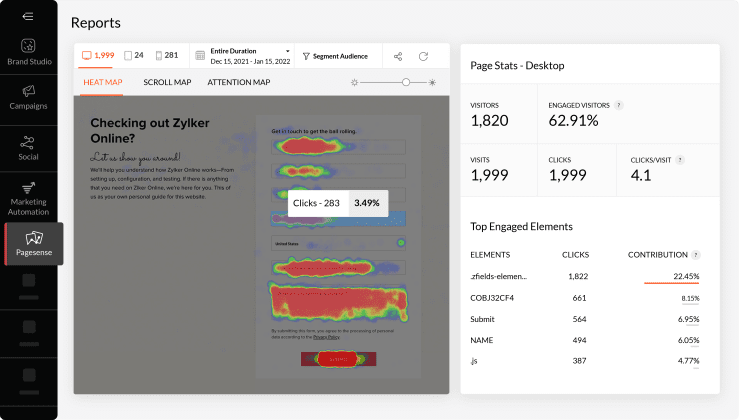This screenshot has width=739, height=420.
Task: Click the Engaged Visitors 62.91% value
Action: click(573, 121)
